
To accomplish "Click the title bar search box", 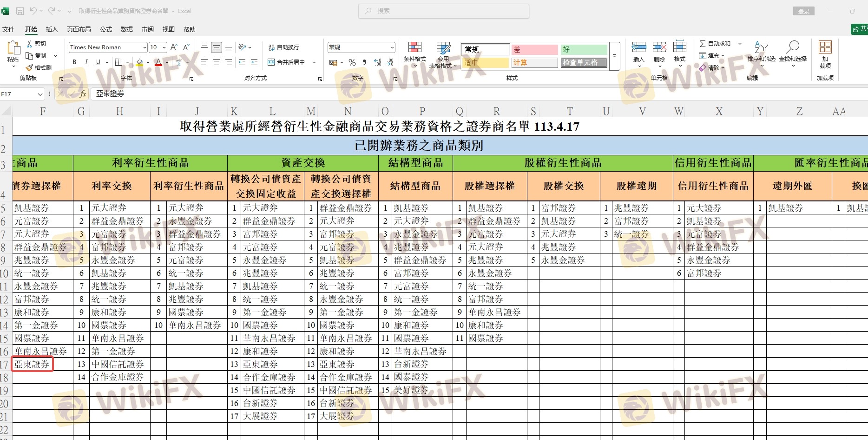I will 443,11.
